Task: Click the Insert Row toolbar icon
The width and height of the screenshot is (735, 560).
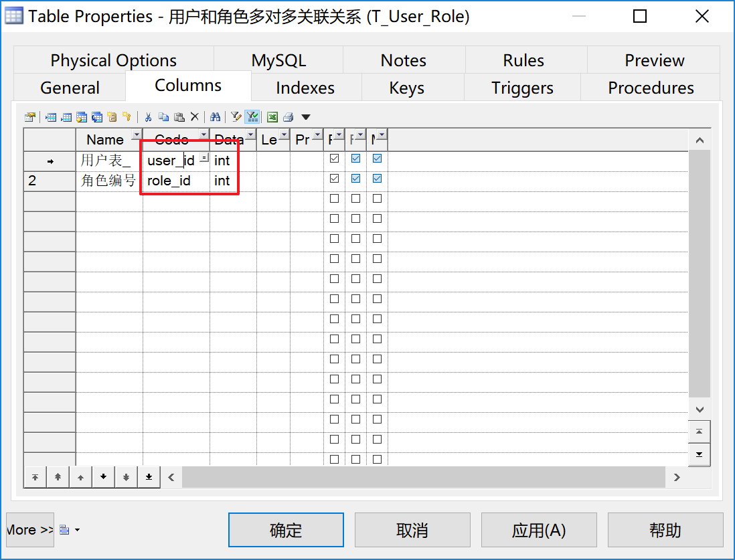Action: click(50, 116)
